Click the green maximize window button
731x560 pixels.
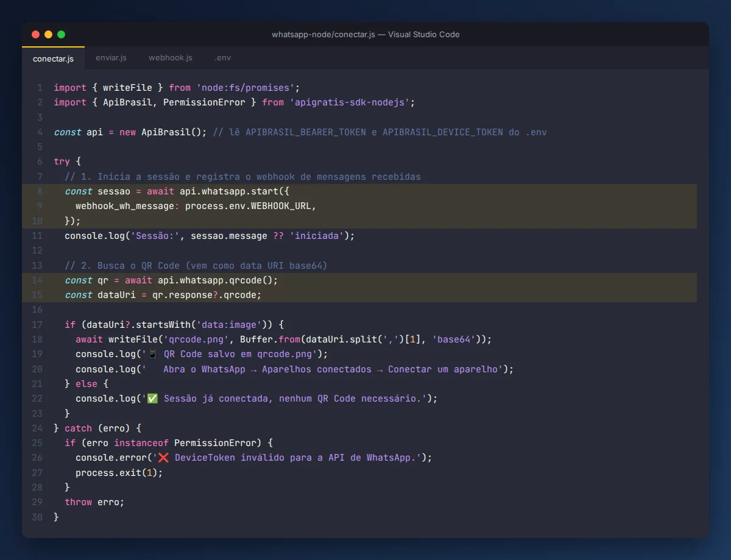[x=61, y=34]
